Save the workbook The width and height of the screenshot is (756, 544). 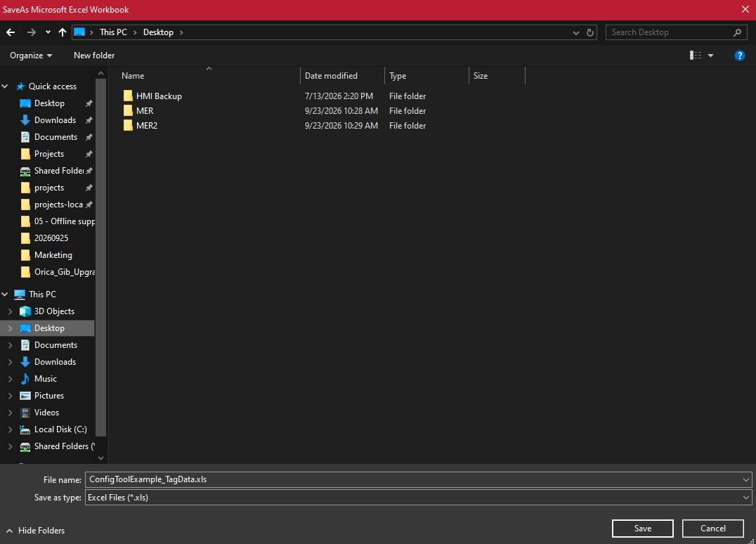[x=643, y=529]
